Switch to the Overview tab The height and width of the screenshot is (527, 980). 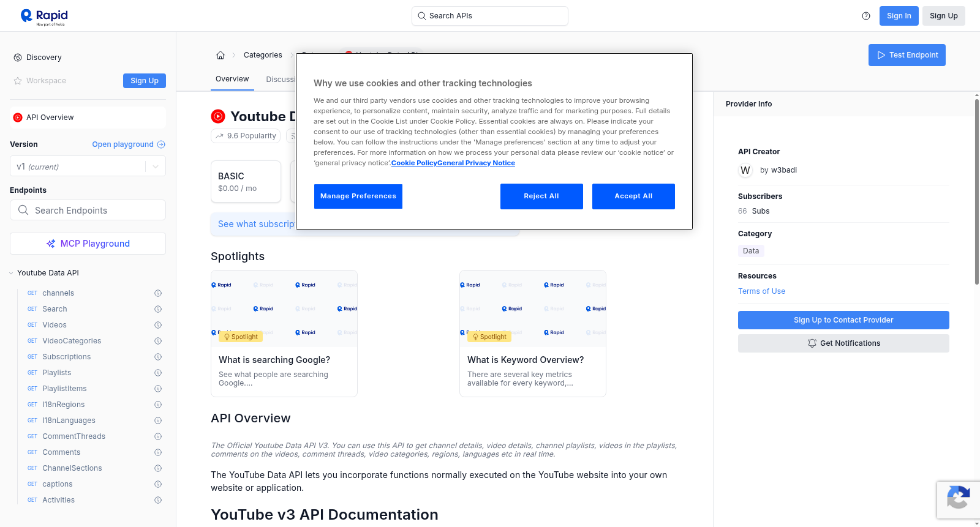[232, 79]
